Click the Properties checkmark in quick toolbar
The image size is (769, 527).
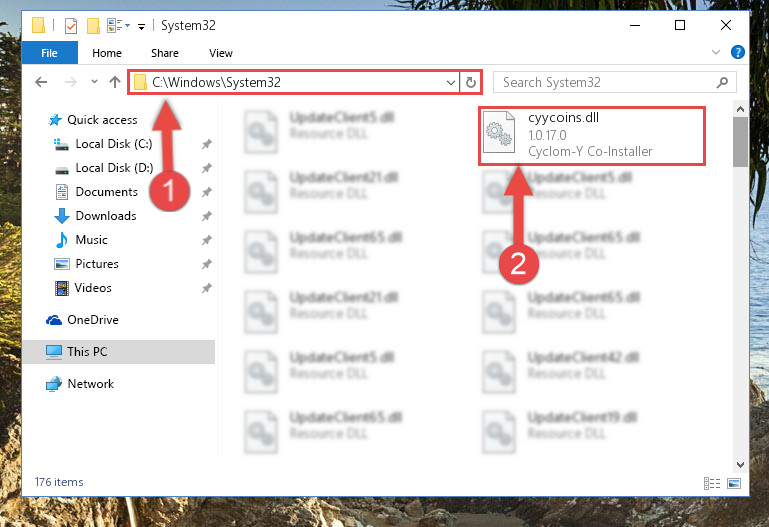(x=71, y=25)
